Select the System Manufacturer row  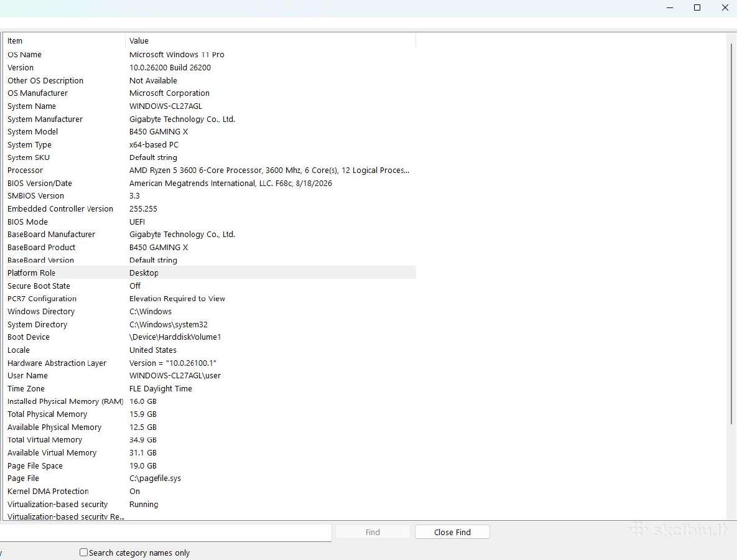tap(210, 119)
